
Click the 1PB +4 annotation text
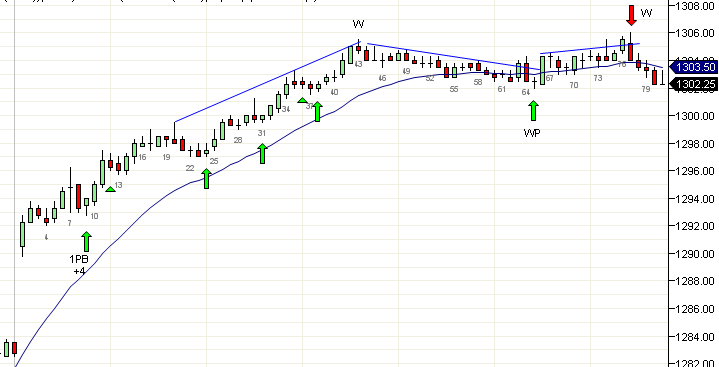click(x=79, y=265)
